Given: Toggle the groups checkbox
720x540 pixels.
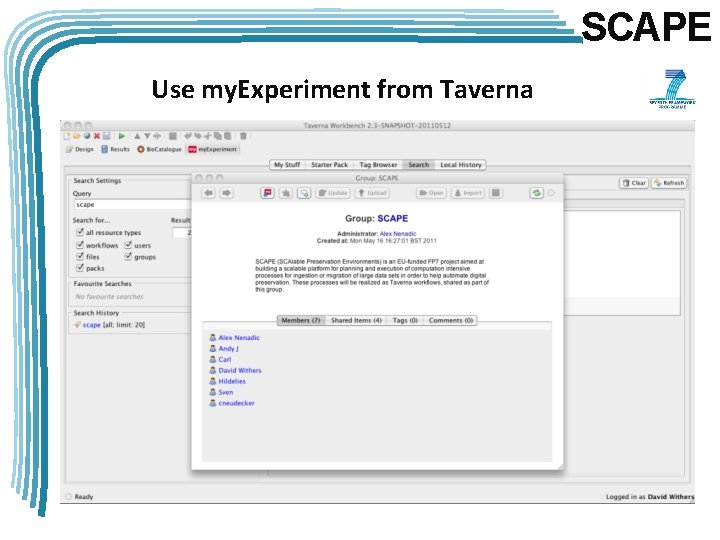Looking at the screenshot, I should click(x=128, y=256).
